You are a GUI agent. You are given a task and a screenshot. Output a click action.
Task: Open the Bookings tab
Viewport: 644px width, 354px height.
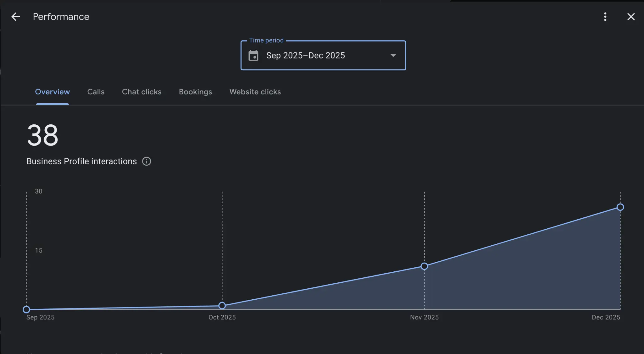[195, 92]
